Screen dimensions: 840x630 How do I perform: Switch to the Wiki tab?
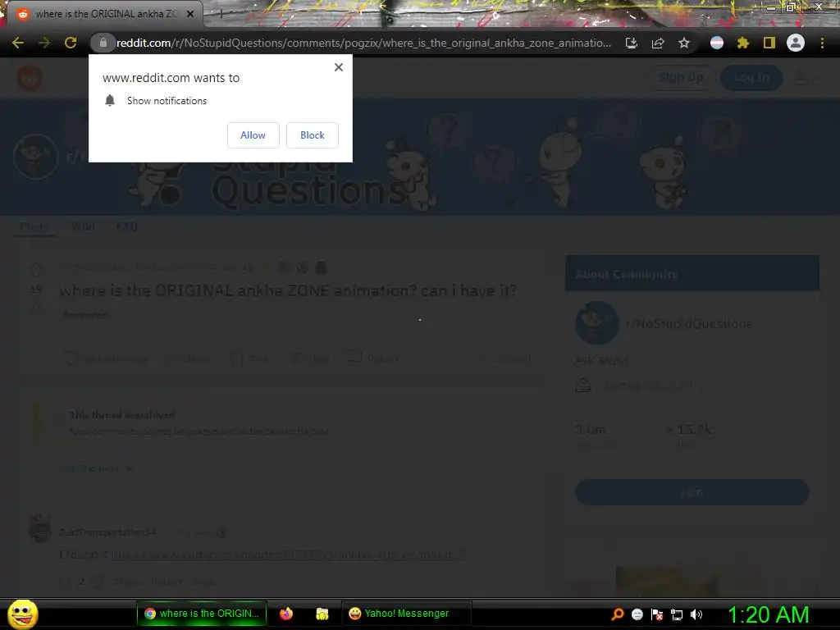83,226
